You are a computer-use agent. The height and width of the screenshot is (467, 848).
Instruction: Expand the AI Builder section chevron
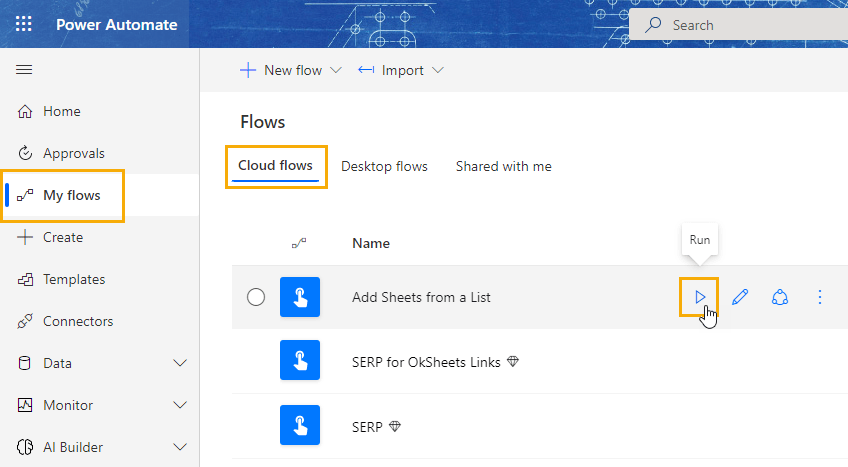180,447
